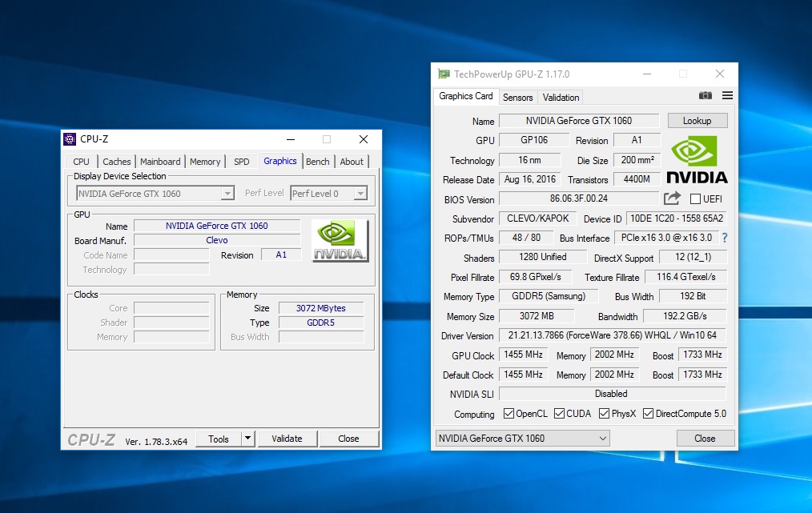The width and height of the screenshot is (812, 513).
Task: Click the Memory Type GDDR5 (Samsung) field
Action: 549,296
